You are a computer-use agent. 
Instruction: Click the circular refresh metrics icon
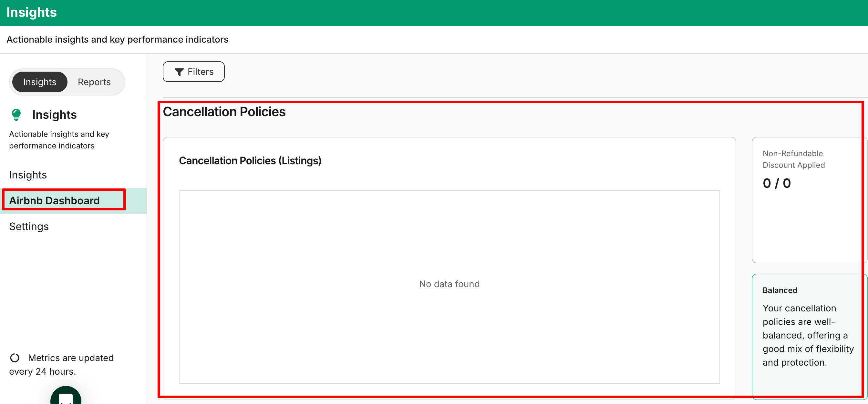click(x=15, y=358)
